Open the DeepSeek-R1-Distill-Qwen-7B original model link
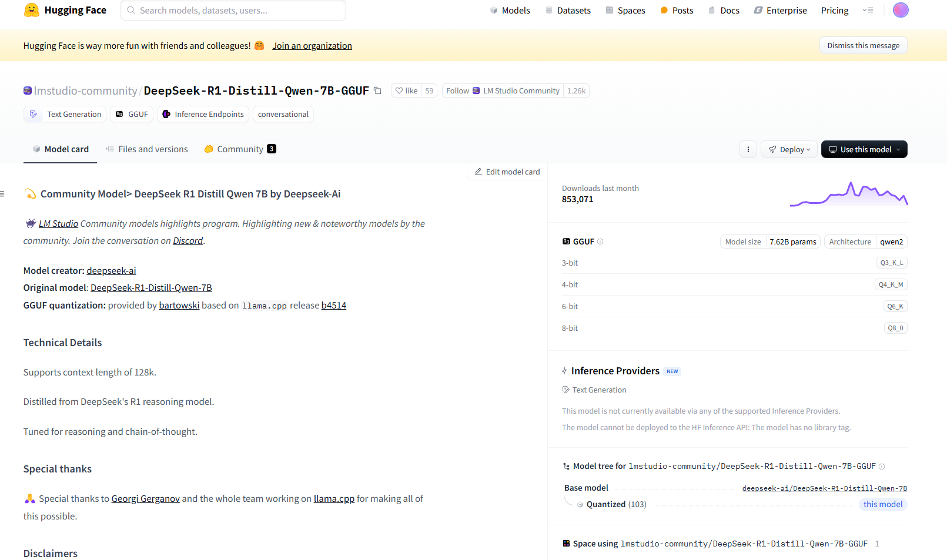The height and width of the screenshot is (560, 947). click(x=151, y=288)
